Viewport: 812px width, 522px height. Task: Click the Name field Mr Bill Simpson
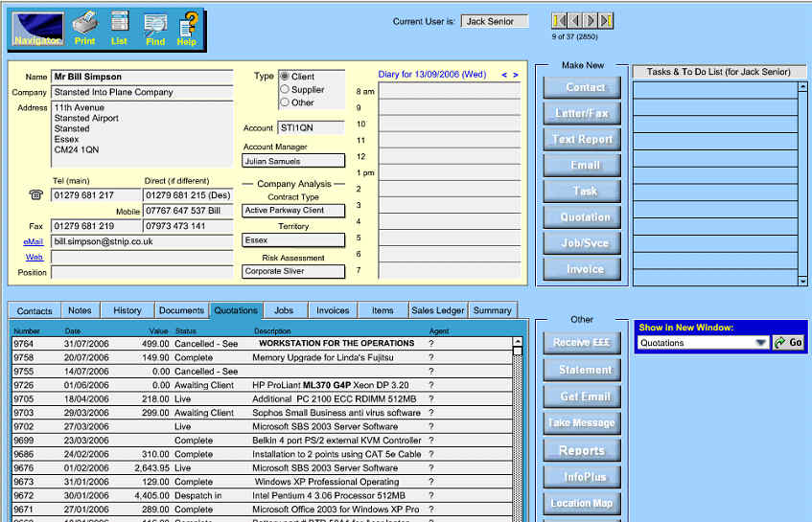[143, 77]
